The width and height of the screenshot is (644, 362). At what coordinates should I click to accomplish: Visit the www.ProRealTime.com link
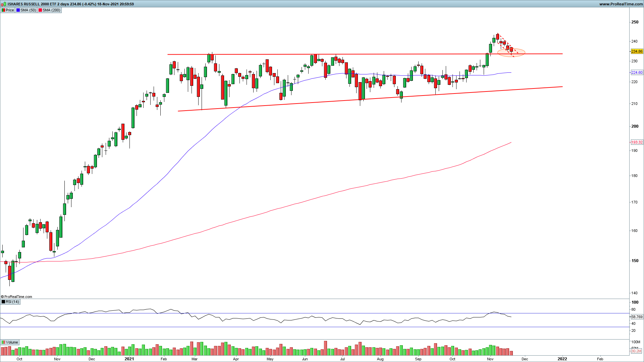coord(621,4)
